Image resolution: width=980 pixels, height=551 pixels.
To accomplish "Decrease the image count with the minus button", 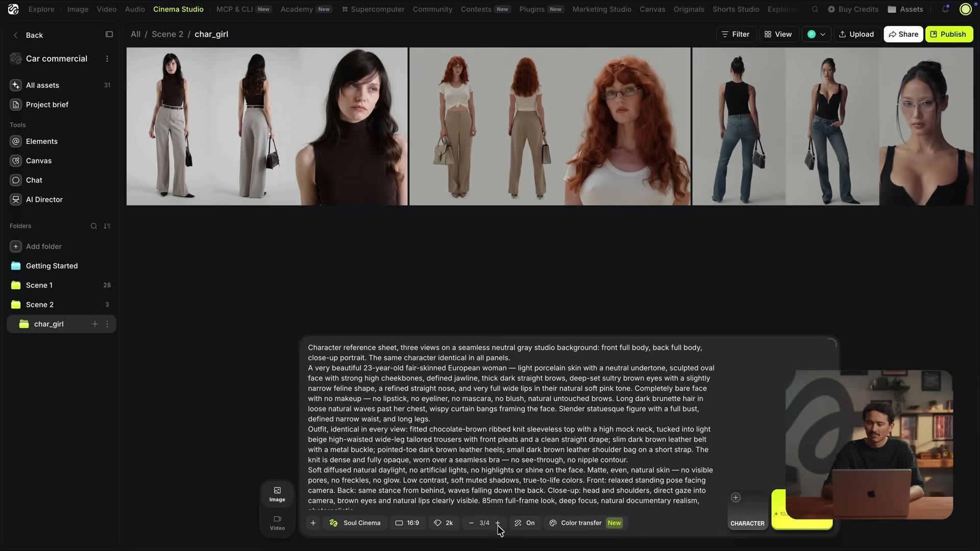I will tap(471, 523).
